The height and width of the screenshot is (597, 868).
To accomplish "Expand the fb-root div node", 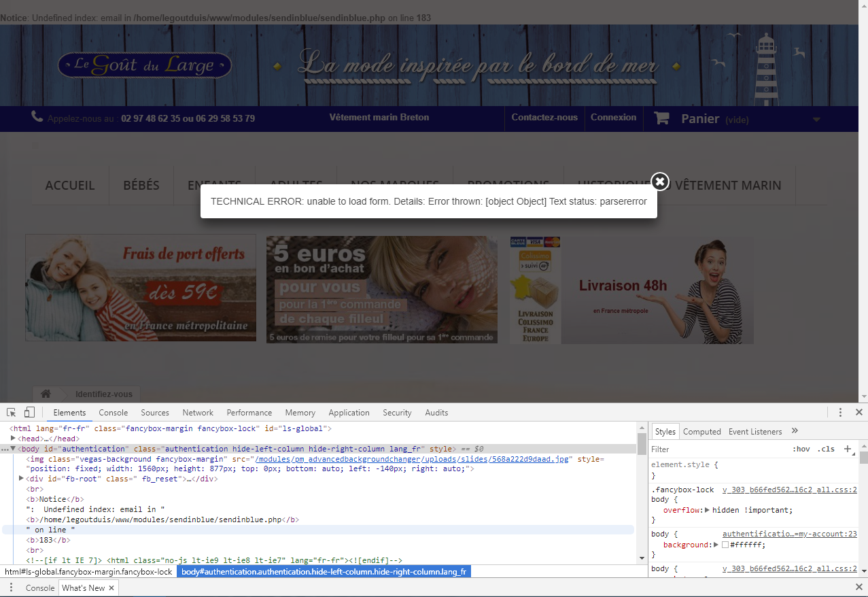I will click(22, 479).
